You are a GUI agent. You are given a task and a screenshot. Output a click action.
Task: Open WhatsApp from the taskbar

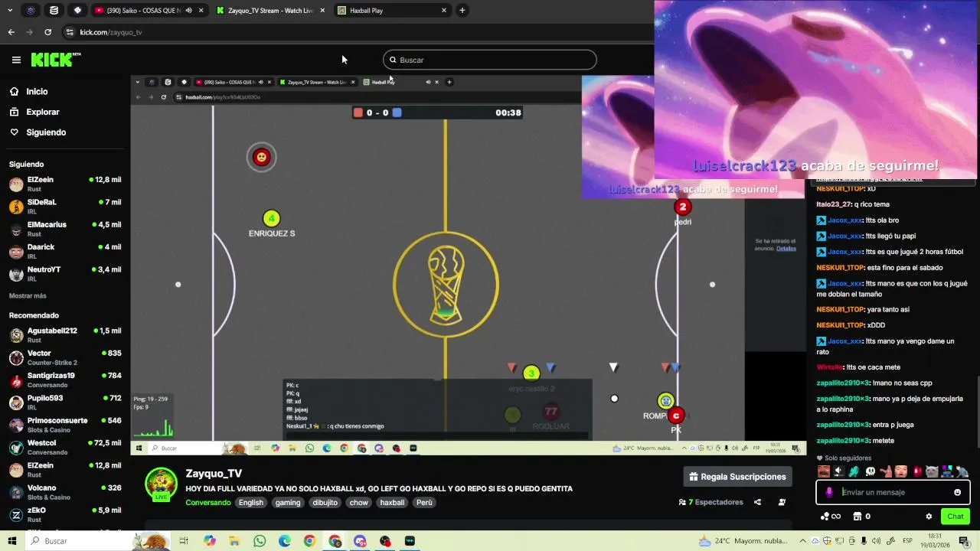pyautogui.click(x=260, y=541)
